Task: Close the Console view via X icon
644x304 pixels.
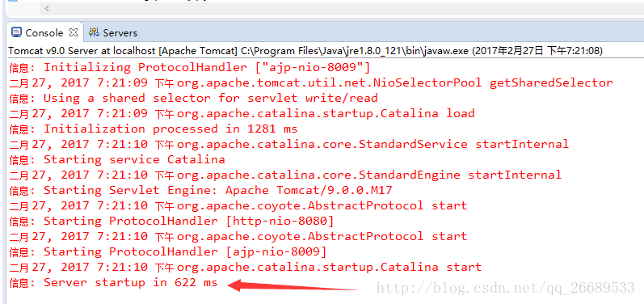Action: point(74,32)
